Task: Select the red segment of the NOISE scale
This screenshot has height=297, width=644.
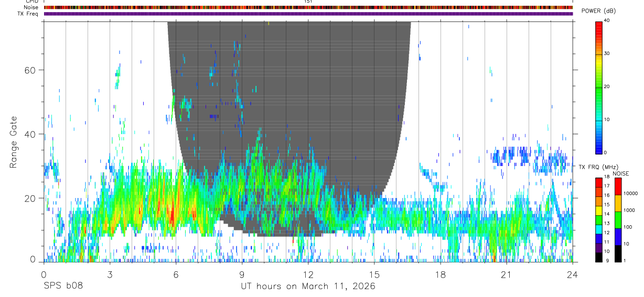Action: point(618,186)
